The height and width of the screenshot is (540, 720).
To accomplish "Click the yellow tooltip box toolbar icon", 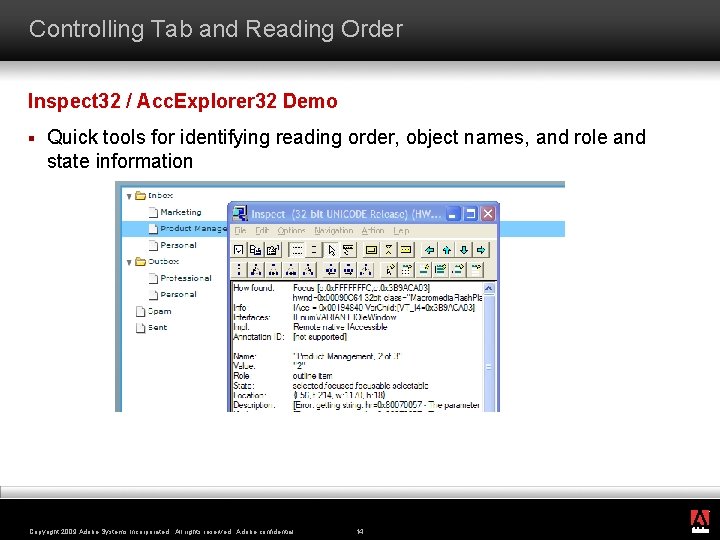I will [405, 250].
